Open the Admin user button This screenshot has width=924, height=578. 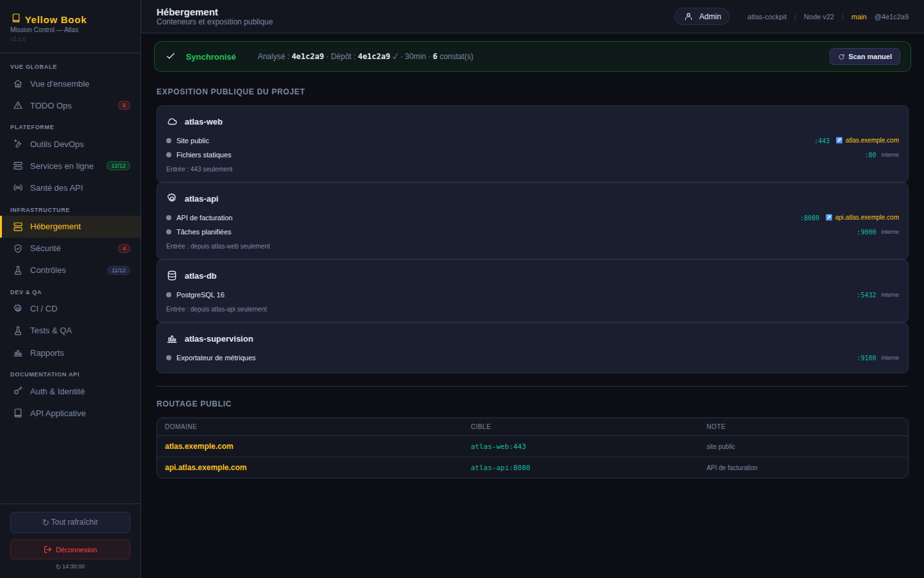pyautogui.click(x=702, y=17)
